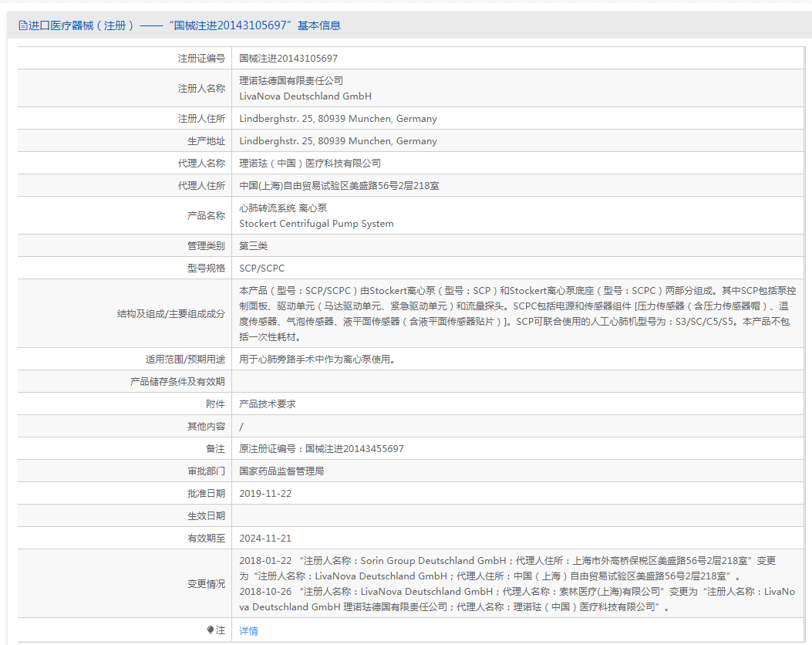This screenshot has height=645, width=812.
Task: Select agent name 理诺珐（中国）医疗科技有限公司
Action: pyautogui.click(x=310, y=164)
